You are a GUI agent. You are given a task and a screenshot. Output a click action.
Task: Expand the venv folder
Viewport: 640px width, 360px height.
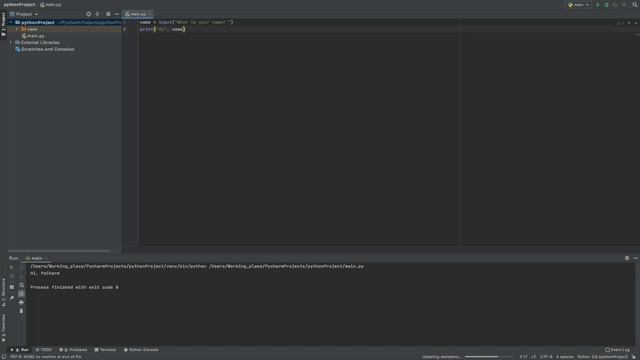click(17, 29)
